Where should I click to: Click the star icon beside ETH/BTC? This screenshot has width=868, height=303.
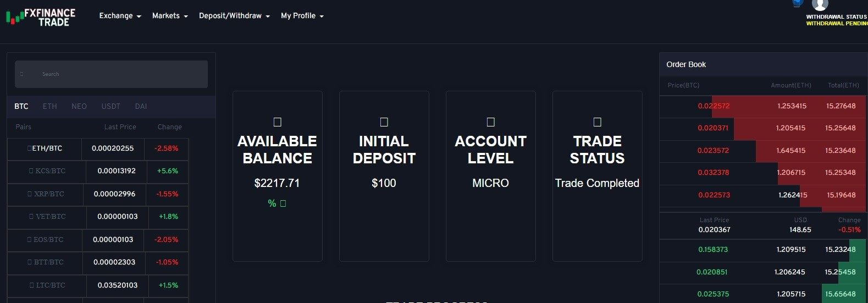tap(30, 148)
